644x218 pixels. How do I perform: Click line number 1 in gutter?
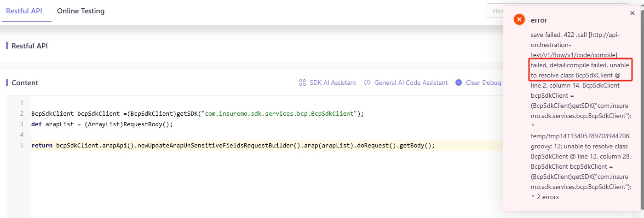pos(22,103)
